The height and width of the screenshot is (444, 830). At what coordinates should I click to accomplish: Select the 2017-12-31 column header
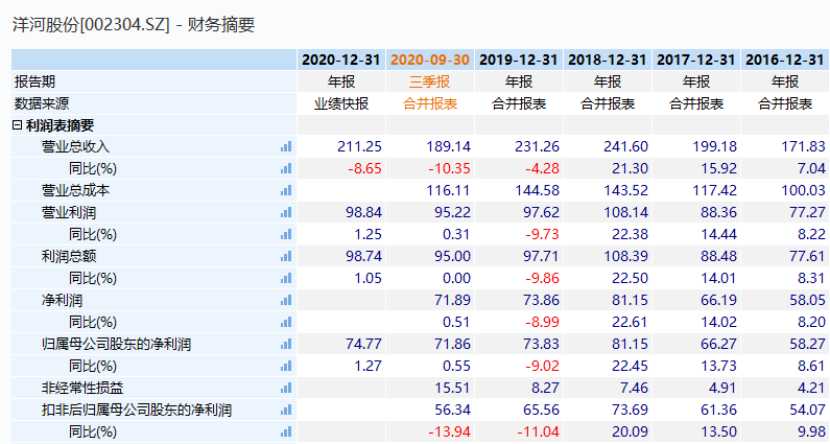(x=696, y=60)
